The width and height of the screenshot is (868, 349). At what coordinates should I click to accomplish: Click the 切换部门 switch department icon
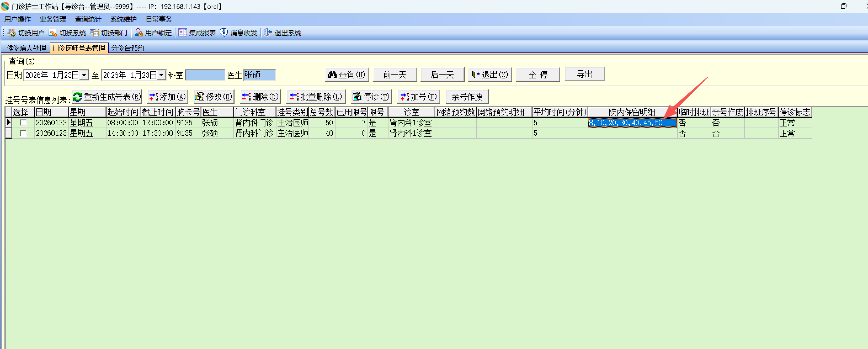click(x=94, y=33)
